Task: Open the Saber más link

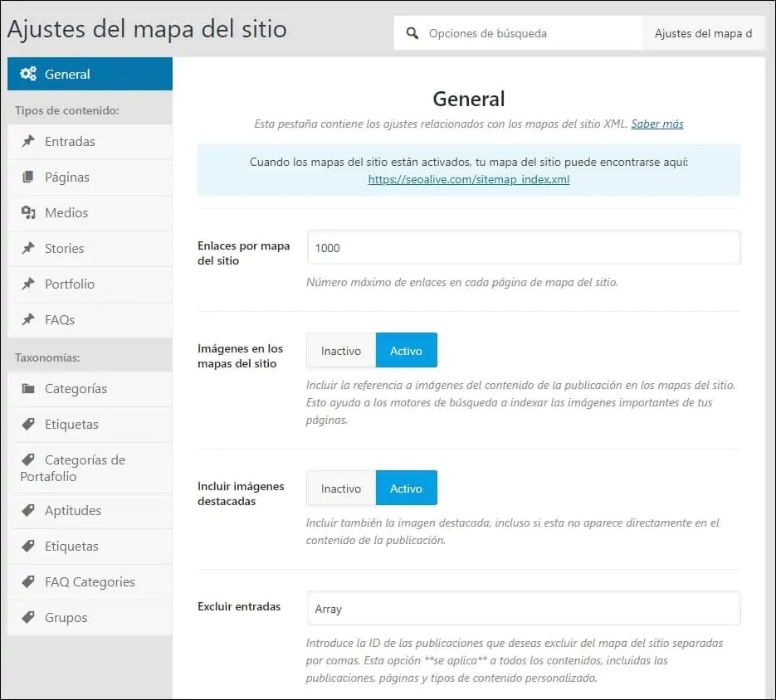Action: [656, 124]
